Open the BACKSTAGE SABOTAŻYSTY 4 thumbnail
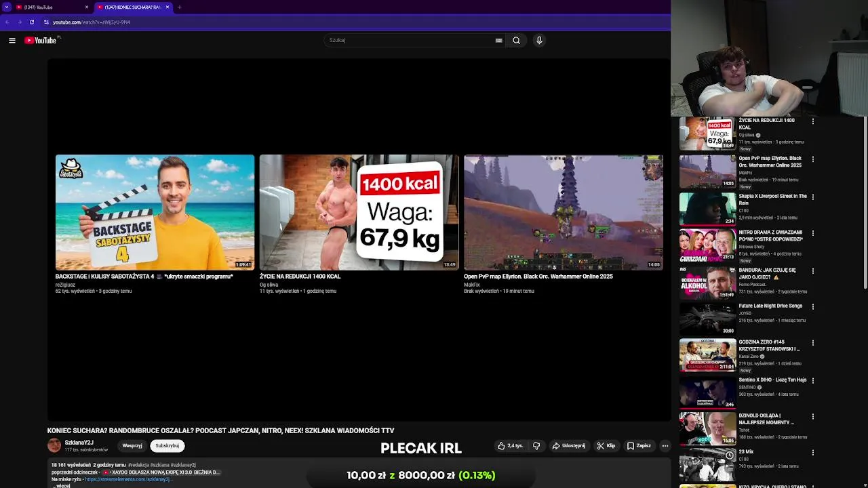868x488 pixels. (155, 212)
